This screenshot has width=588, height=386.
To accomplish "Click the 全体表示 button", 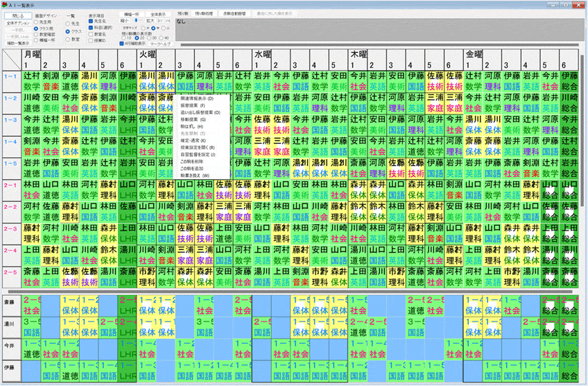I will coord(162,13).
